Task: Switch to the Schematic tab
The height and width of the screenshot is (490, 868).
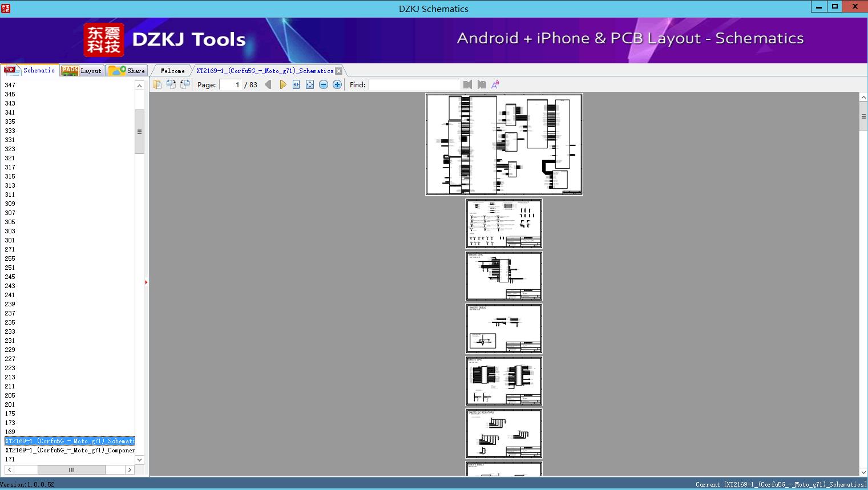Action: [30, 70]
